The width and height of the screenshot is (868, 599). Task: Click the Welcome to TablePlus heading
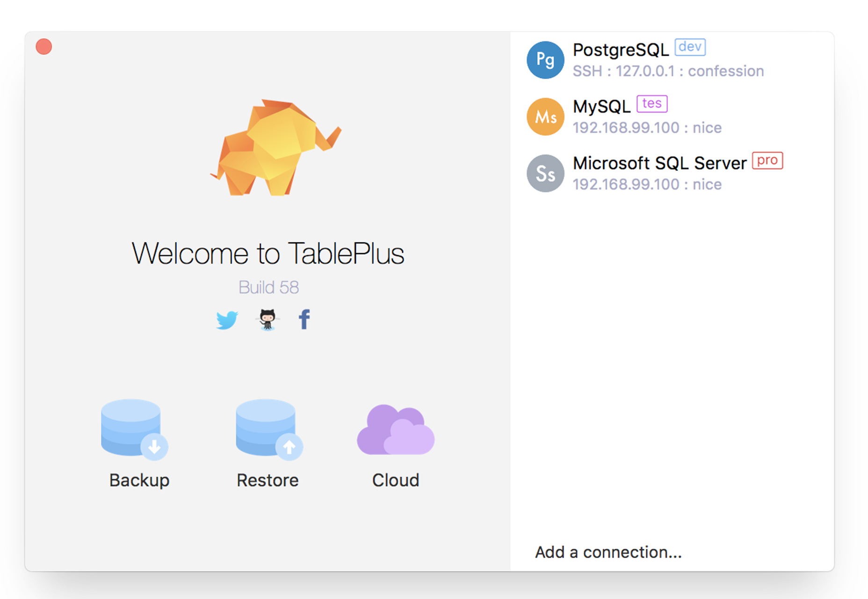268,254
